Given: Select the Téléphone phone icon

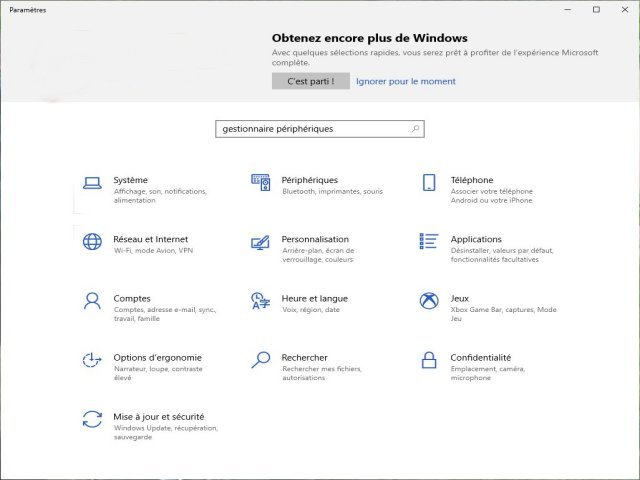Looking at the screenshot, I should click(429, 182).
